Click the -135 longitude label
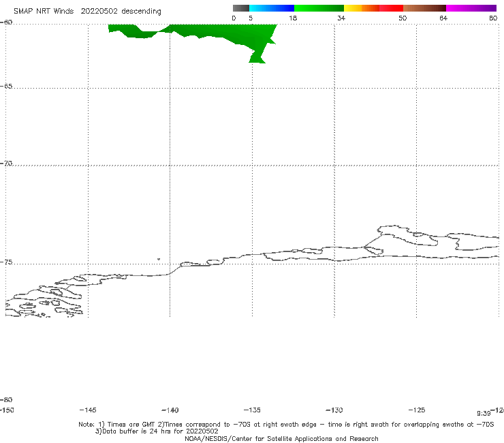The image size is (504, 443). point(252,410)
